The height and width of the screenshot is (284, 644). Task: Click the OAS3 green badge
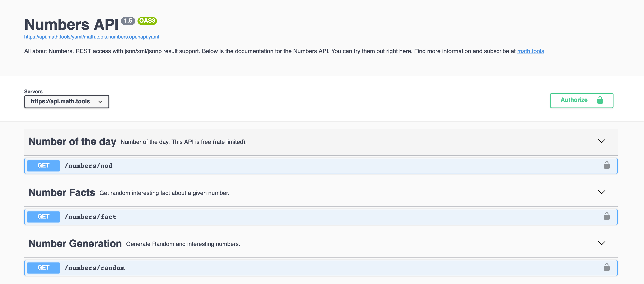point(147,21)
